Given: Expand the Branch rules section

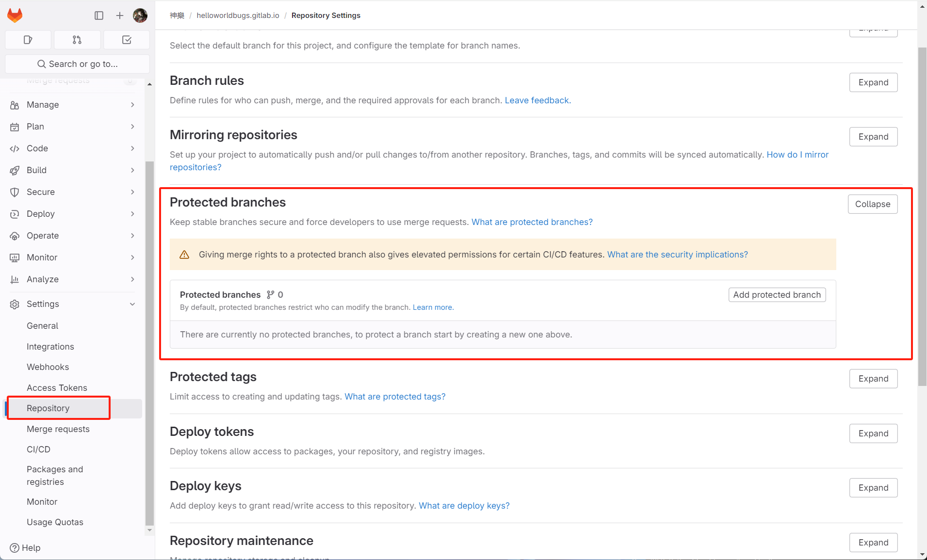Looking at the screenshot, I should (873, 82).
